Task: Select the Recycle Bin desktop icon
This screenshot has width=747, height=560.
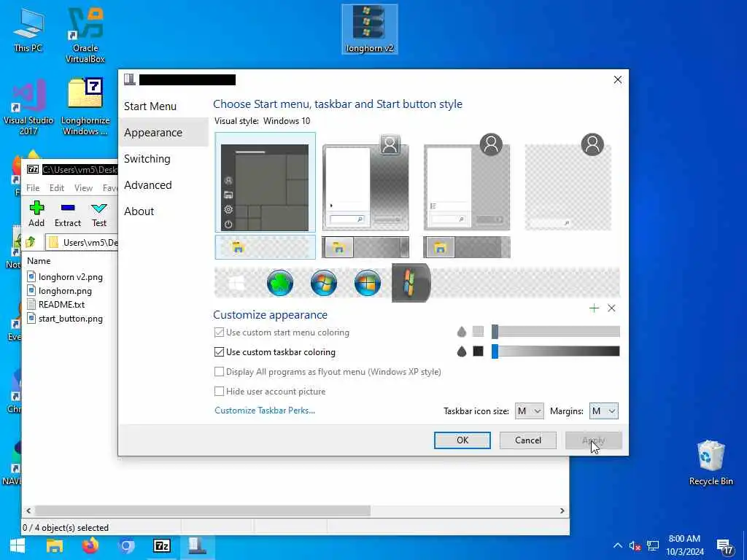Action: pos(711,462)
